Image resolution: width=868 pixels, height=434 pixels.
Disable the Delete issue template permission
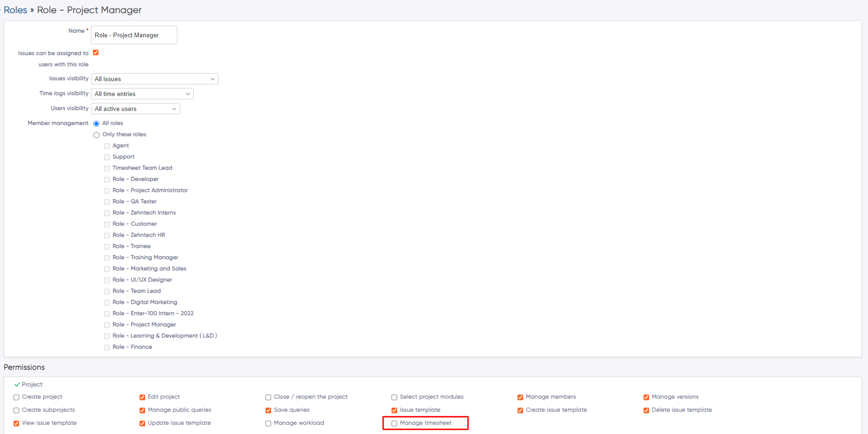646,410
